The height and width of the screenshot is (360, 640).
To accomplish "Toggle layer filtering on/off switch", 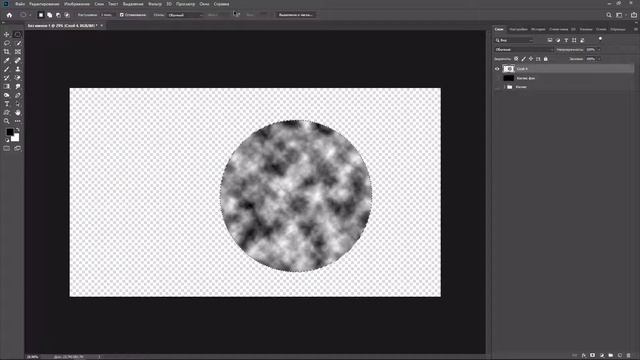I will click(600, 39).
